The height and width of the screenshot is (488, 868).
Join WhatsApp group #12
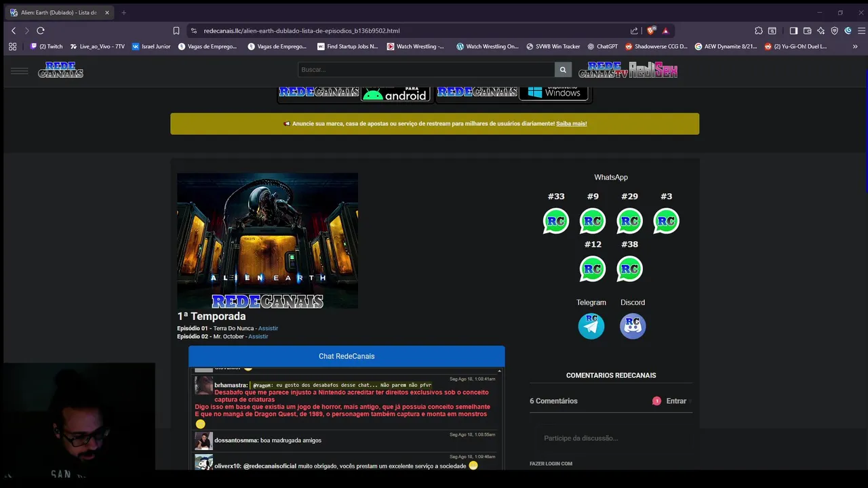[593, 269]
